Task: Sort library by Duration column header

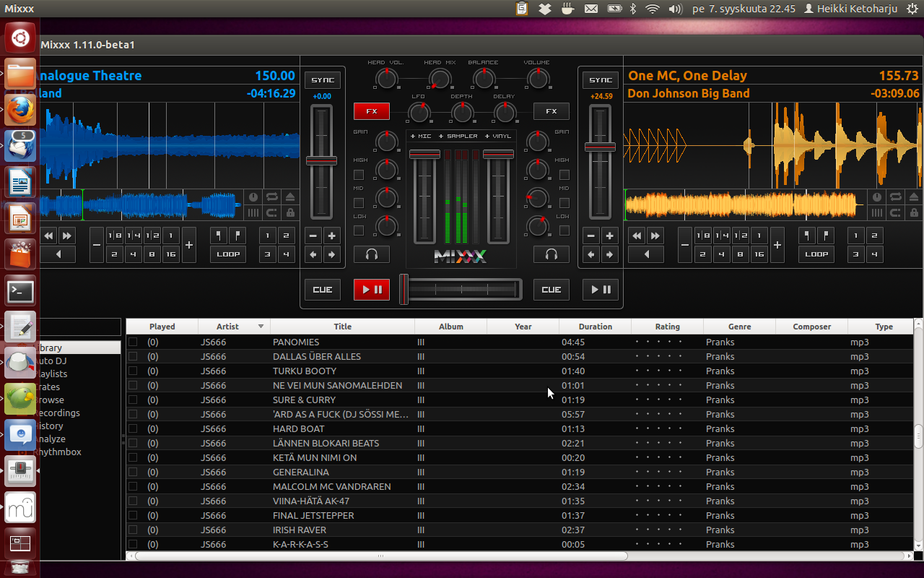Action: tap(595, 327)
